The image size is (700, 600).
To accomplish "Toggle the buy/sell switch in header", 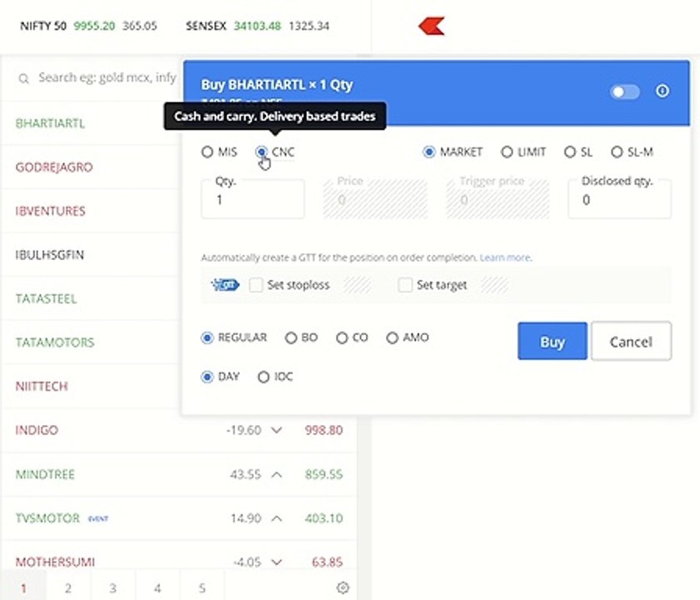I will click(x=624, y=92).
